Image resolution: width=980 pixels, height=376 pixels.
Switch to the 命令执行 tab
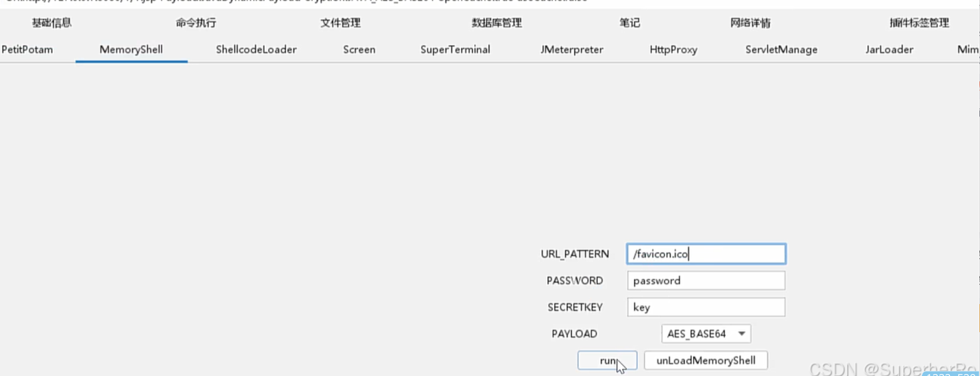196,23
